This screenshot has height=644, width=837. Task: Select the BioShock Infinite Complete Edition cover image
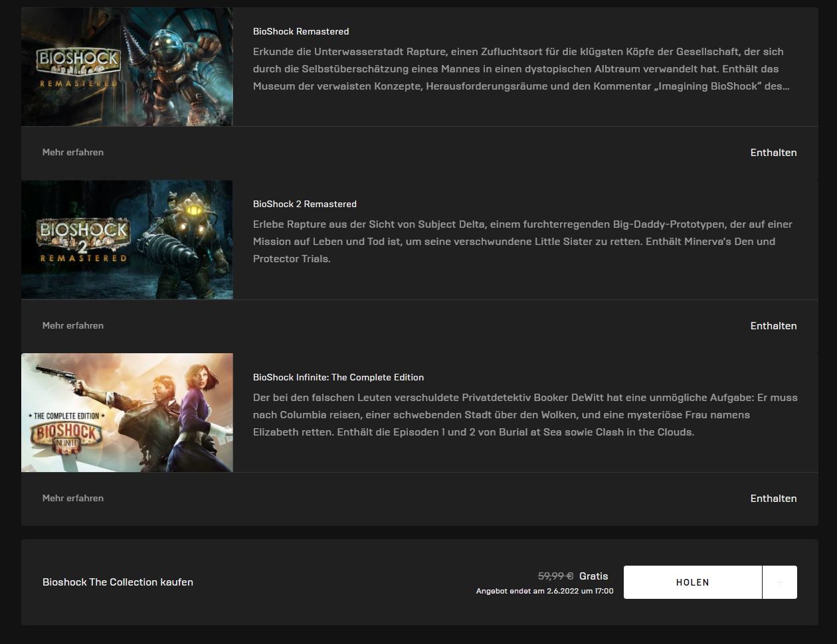pyautogui.click(x=127, y=412)
